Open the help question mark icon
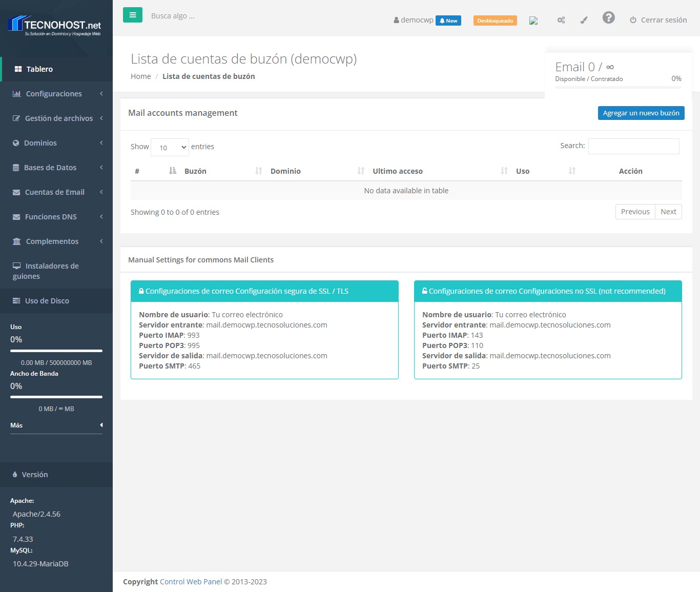The height and width of the screenshot is (592, 700). tap(608, 18)
